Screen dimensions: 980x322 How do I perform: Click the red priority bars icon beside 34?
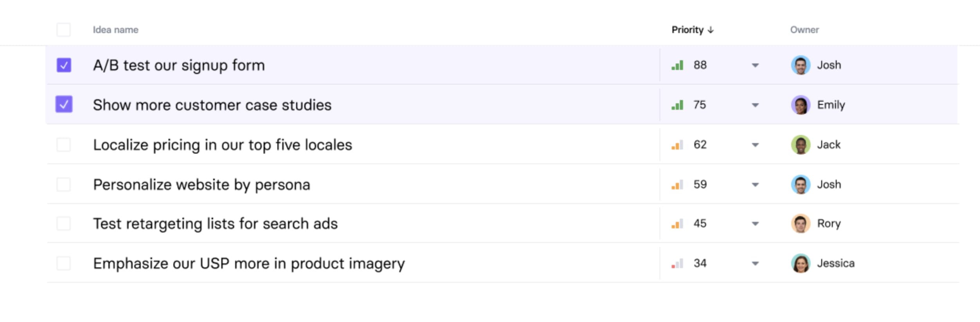[x=677, y=264]
